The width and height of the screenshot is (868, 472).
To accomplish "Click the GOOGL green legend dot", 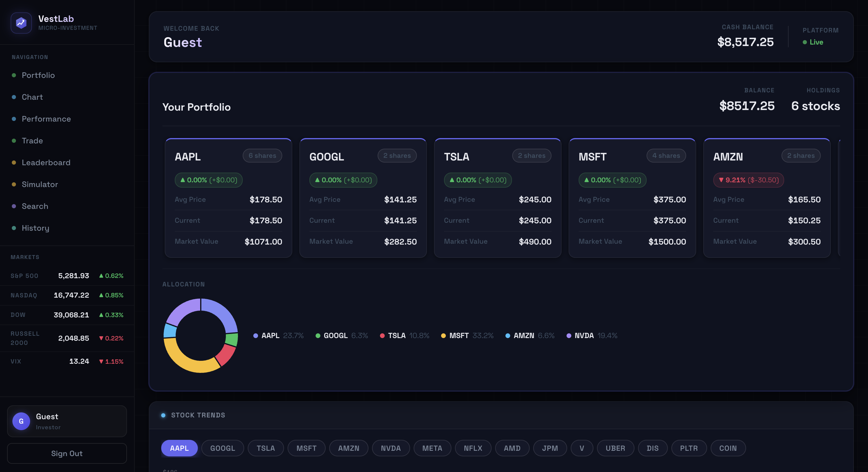I will pos(318,336).
